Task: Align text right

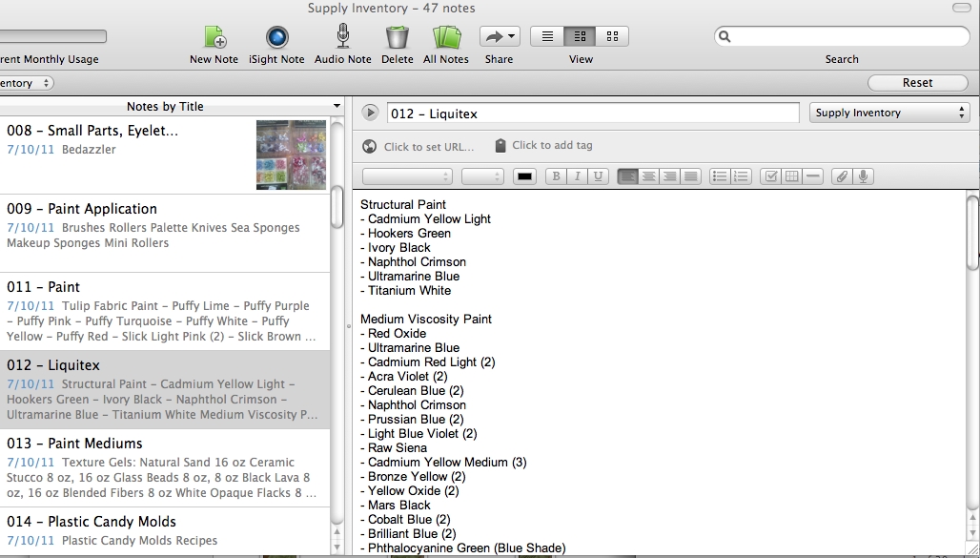Action: (x=669, y=176)
